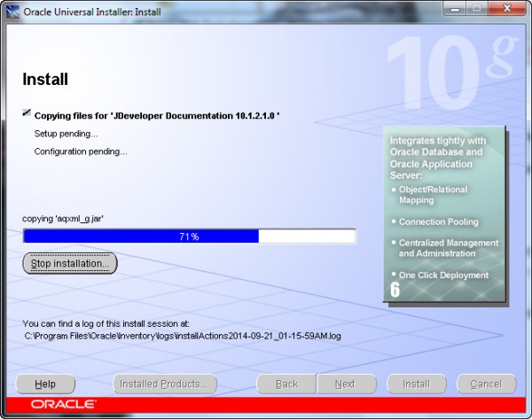Click the Cancel button
The image size is (532, 419).
[x=487, y=384]
